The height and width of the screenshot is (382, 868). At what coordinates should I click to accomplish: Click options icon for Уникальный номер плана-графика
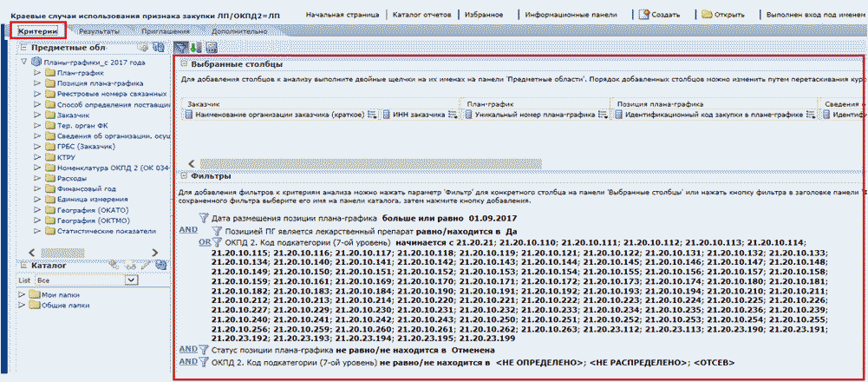(604, 115)
